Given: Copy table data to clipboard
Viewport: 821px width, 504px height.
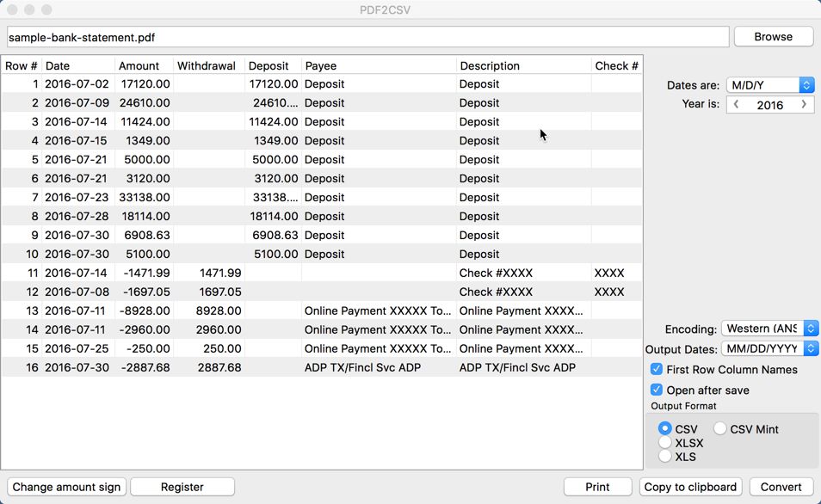Looking at the screenshot, I should [x=690, y=487].
